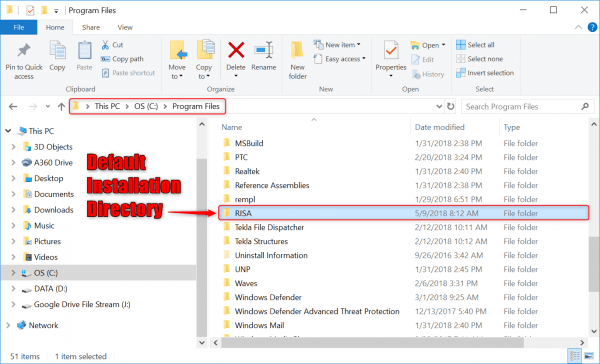Image resolution: width=600 pixels, height=364 pixels.
Task: Go back with the Back arrow
Action: pyautogui.click(x=13, y=106)
